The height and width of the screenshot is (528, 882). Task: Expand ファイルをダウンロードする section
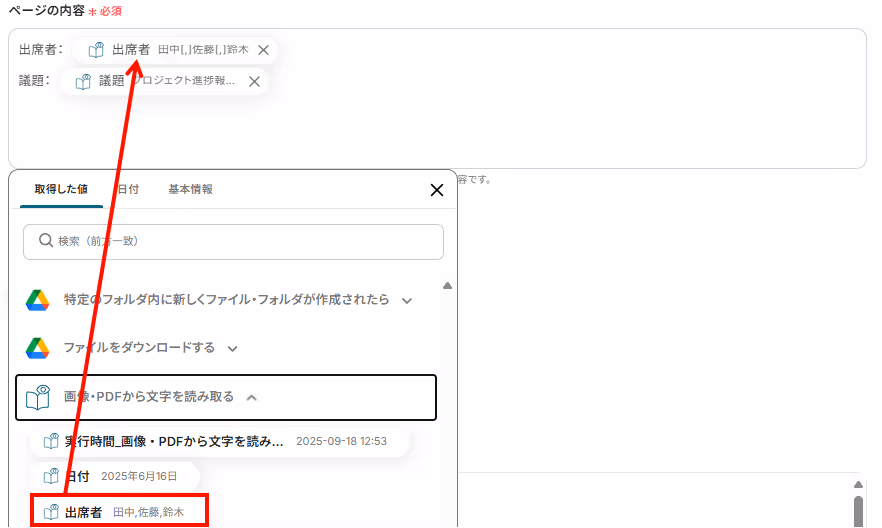click(x=232, y=349)
